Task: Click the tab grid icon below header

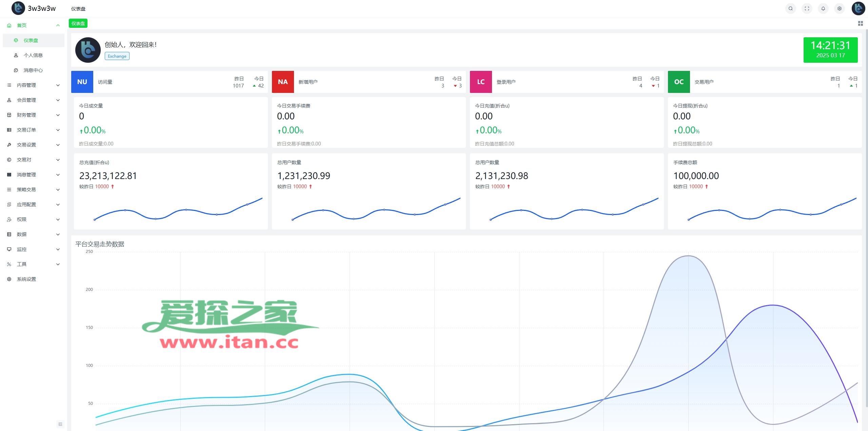Action: click(x=860, y=23)
